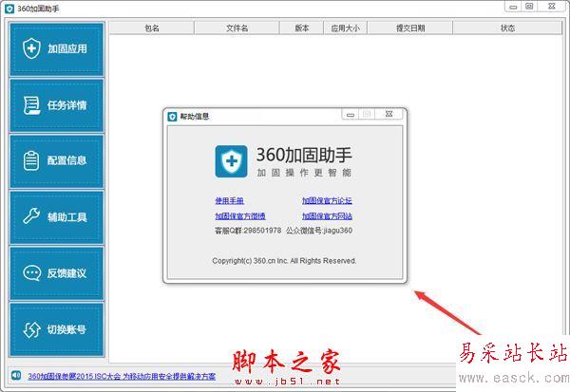The width and height of the screenshot is (570, 392).
Task: Sort by the 包名 column header
Action: click(x=152, y=28)
